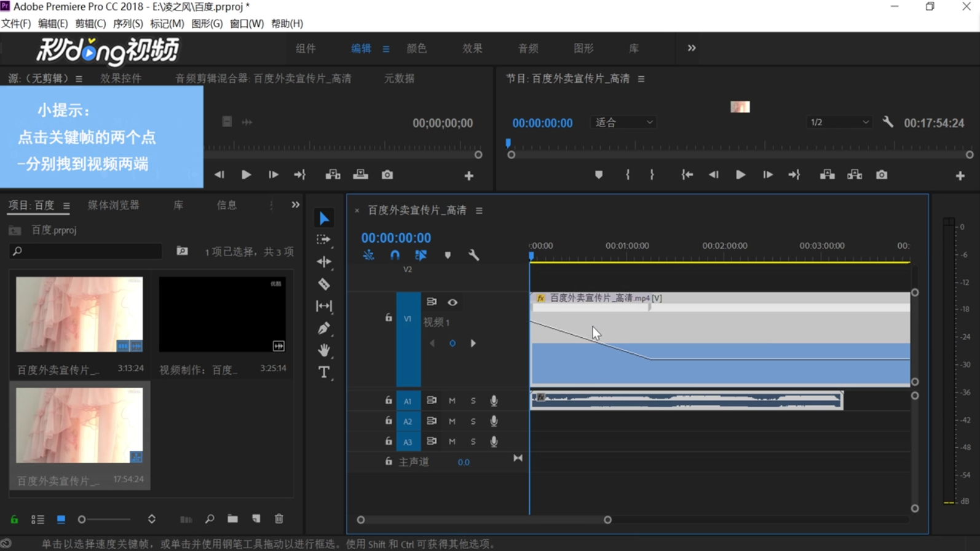Expand hidden project panel tabs

click(x=296, y=205)
